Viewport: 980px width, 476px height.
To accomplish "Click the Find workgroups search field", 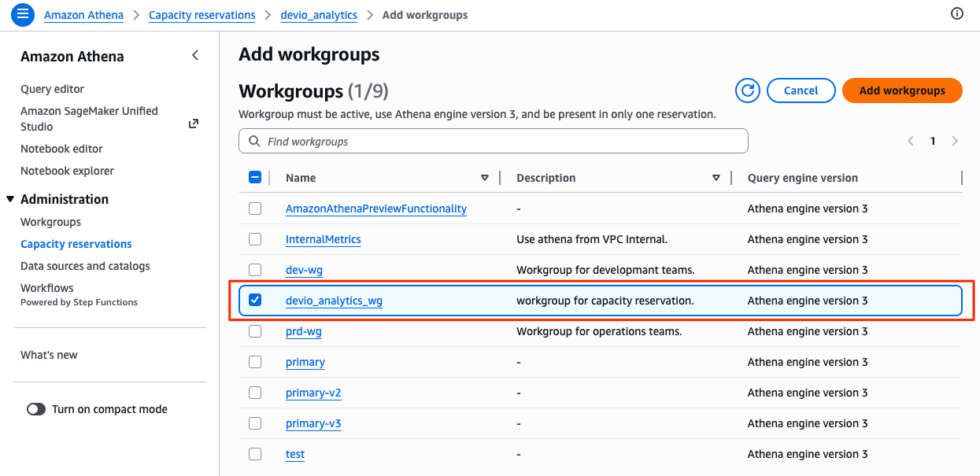I will pyautogui.click(x=504, y=142).
